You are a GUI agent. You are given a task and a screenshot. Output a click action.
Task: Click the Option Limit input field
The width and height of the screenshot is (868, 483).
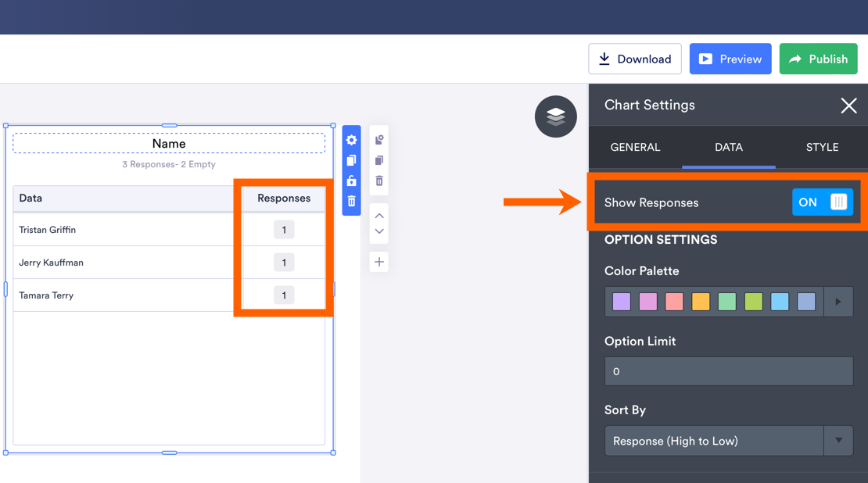click(728, 371)
